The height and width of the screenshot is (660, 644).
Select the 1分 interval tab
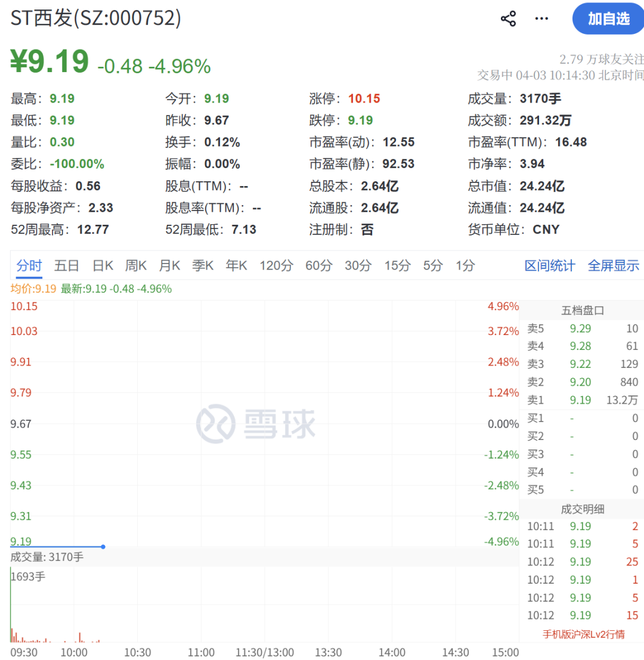tap(465, 265)
